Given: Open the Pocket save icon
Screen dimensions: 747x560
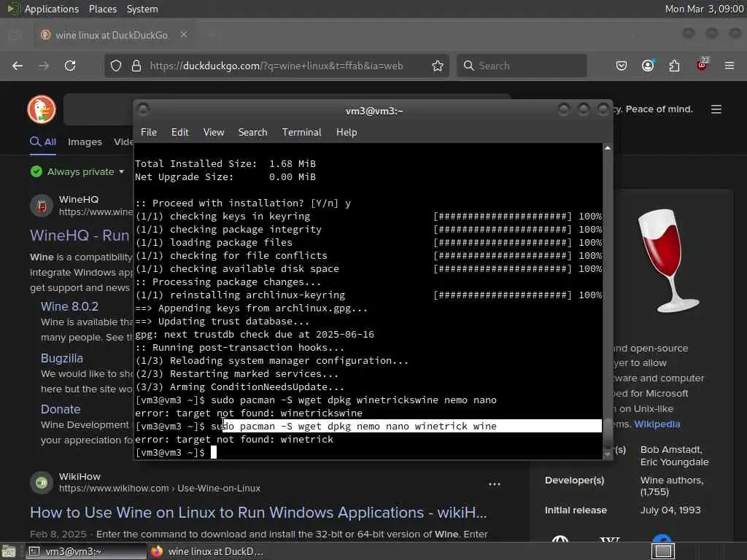Looking at the screenshot, I should [622, 66].
